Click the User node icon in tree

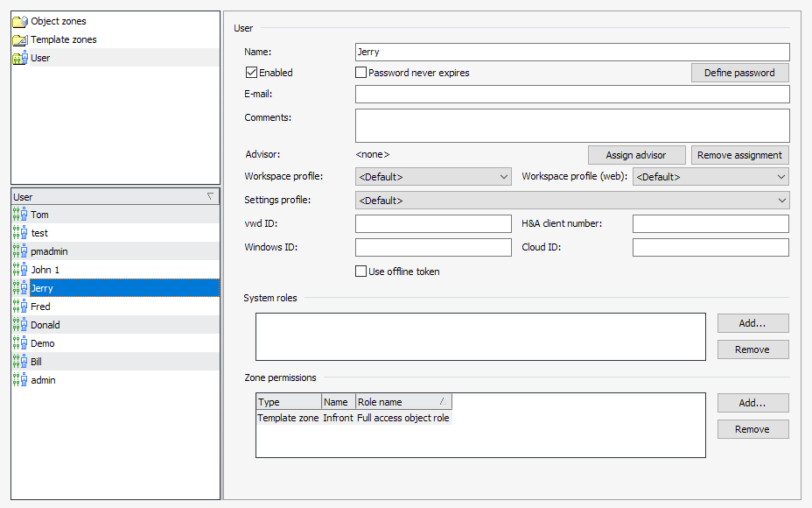click(x=19, y=58)
